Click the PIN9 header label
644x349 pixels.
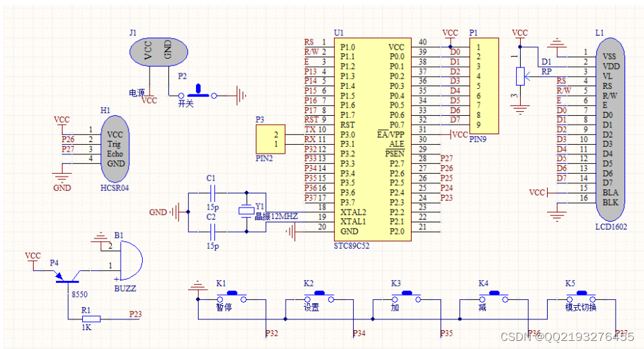coord(478,139)
